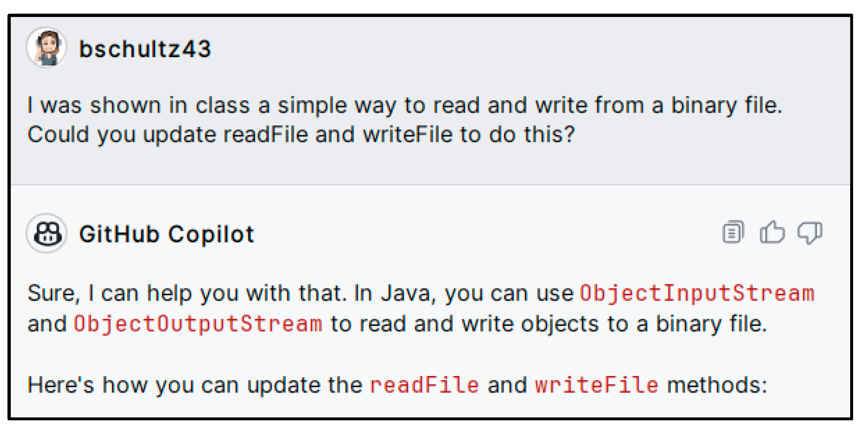Click the 'Could you update readFile' line
The width and height of the screenshot is (868, 434).
tap(301, 135)
